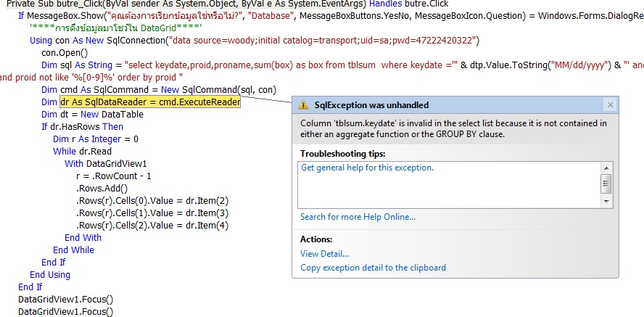The image size is (644, 317).
Task: Open 'Get general help for this exception' link
Action: pyautogui.click(x=367, y=168)
